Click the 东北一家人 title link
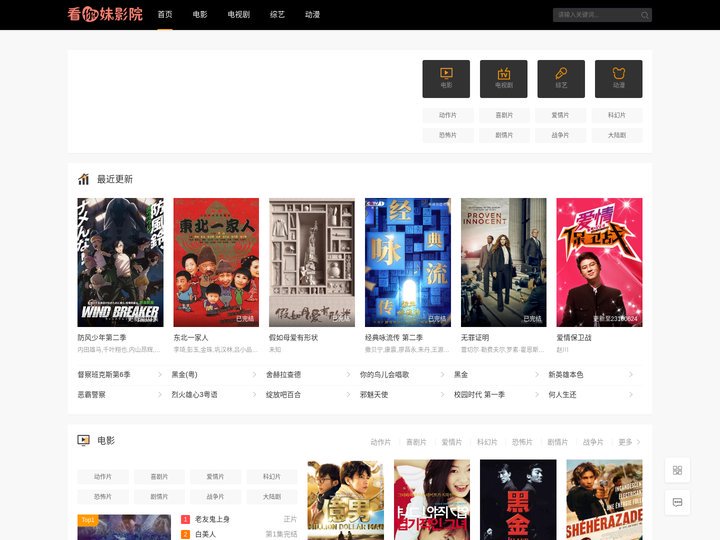 (x=191, y=338)
